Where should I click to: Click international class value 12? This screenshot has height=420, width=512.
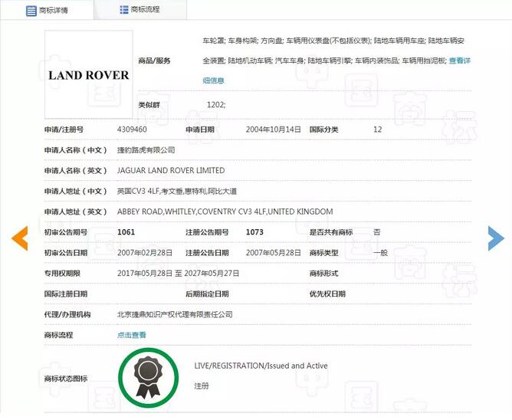point(377,130)
